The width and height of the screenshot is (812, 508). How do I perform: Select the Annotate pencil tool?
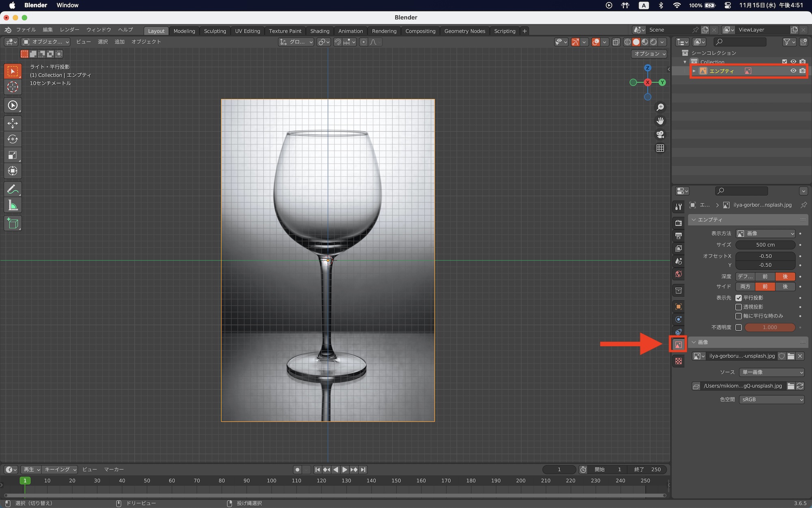click(13, 189)
